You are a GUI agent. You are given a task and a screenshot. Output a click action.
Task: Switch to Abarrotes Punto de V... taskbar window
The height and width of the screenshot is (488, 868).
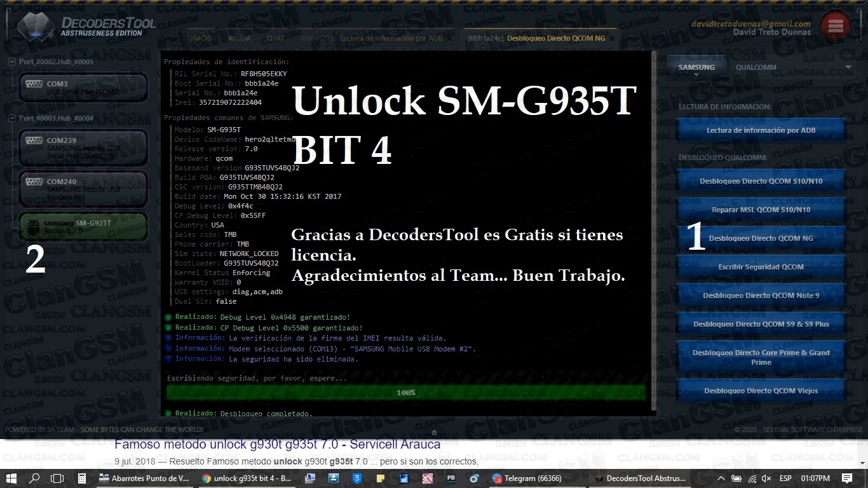[x=145, y=478]
